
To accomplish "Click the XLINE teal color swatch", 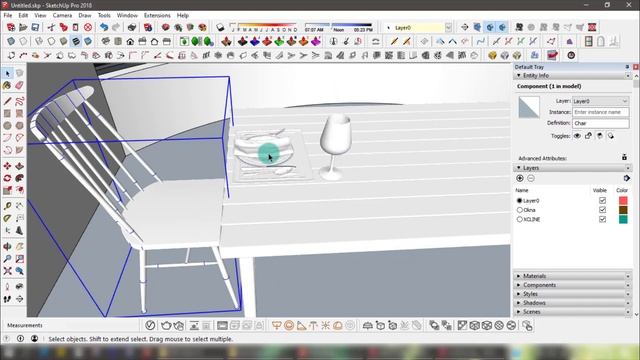I will [623, 219].
